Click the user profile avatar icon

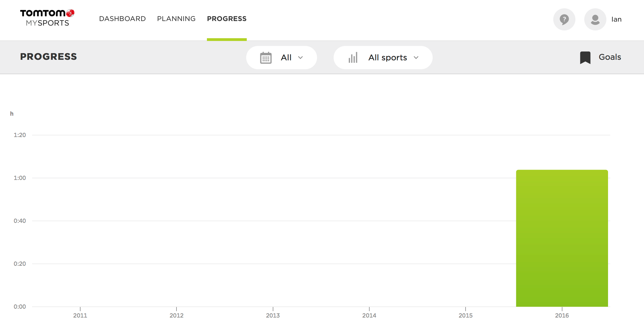[595, 19]
